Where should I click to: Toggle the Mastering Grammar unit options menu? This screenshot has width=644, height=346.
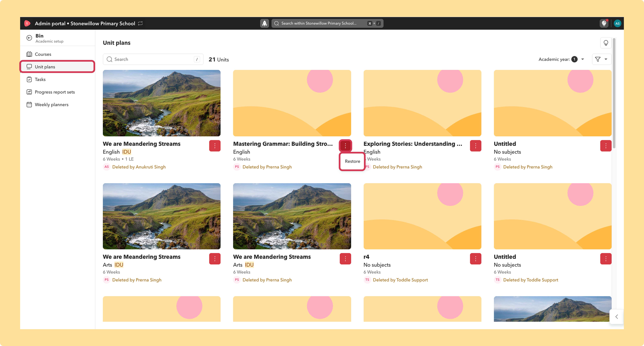(x=345, y=146)
